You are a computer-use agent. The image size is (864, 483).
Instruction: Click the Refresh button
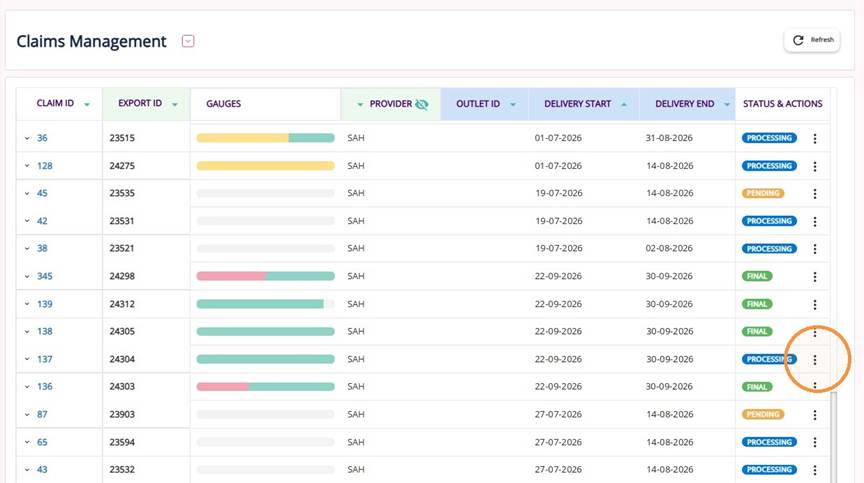pos(812,40)
